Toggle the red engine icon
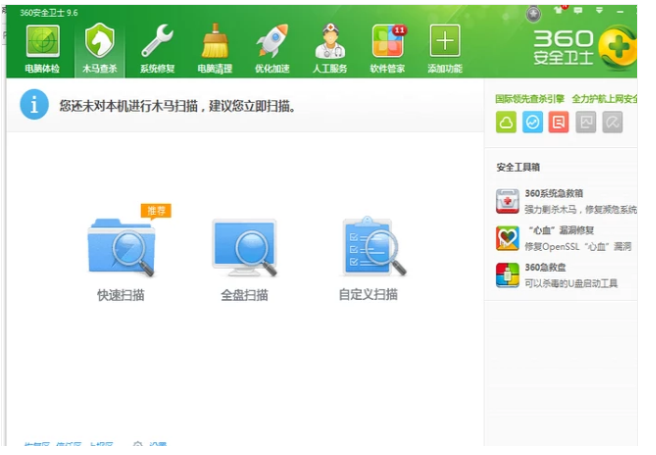Viewport: 656px width, 455px height. point(560,122)
